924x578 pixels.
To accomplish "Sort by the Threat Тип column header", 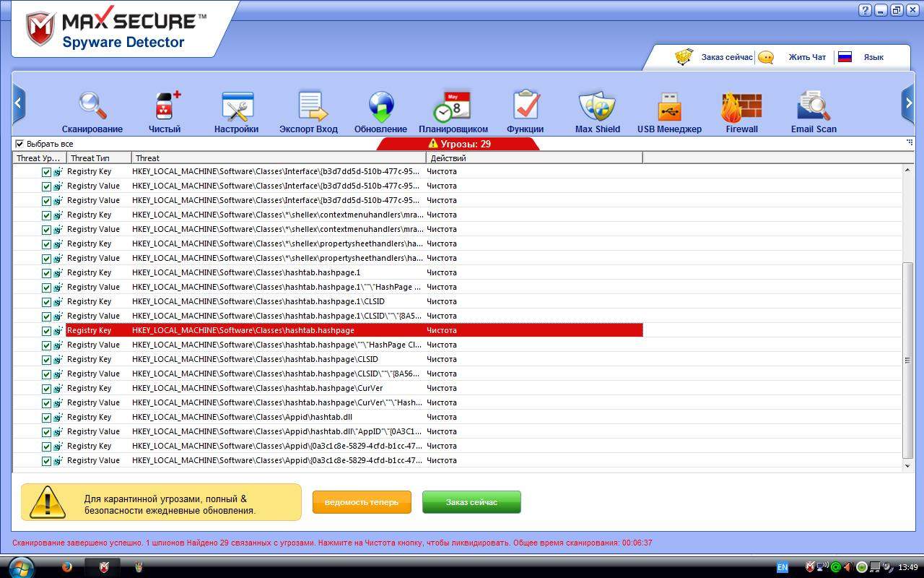I will point(99,158).
